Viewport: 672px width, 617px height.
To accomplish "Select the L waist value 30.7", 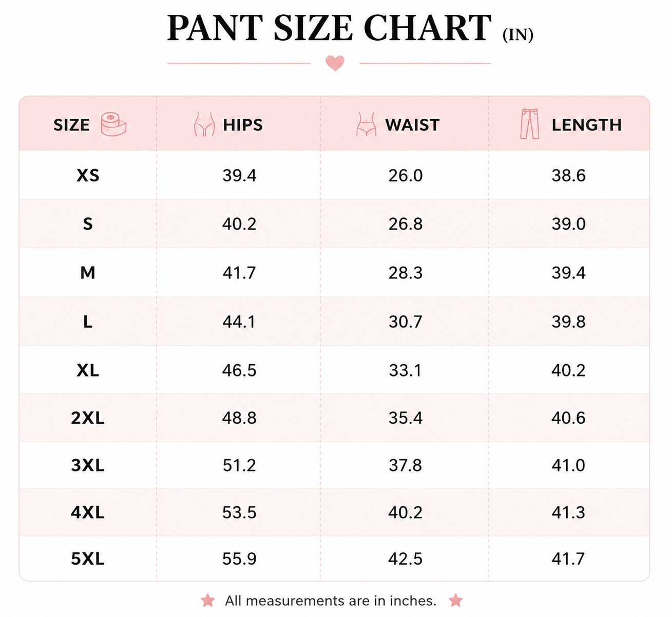I will tap(405, 322).
